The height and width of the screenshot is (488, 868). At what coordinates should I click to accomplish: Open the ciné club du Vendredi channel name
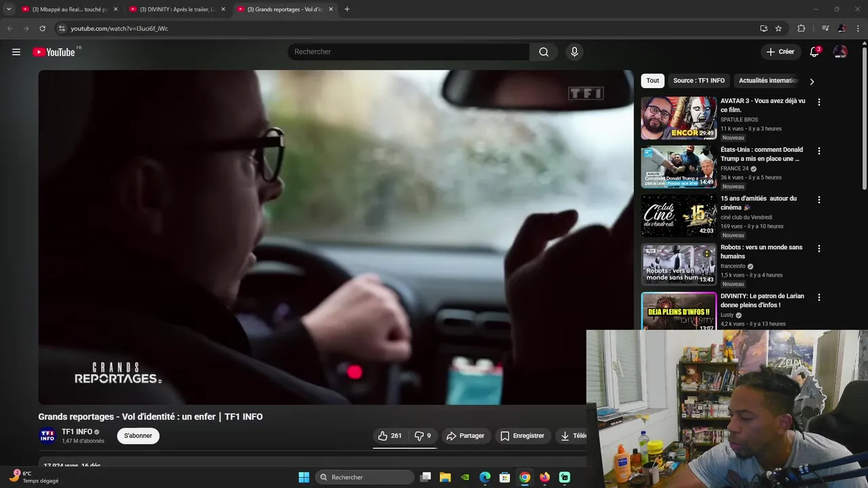click(747, 218)
